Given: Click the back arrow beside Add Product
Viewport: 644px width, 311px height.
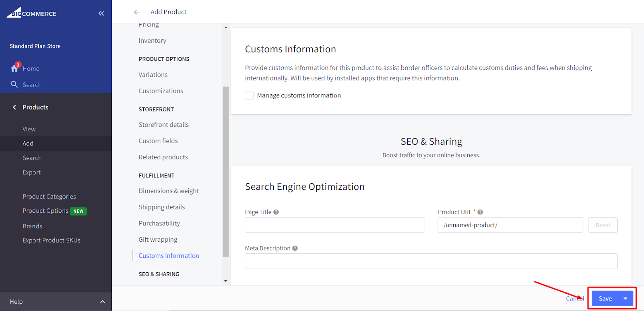Looking at the screenshot, I should tap(136, 12).
